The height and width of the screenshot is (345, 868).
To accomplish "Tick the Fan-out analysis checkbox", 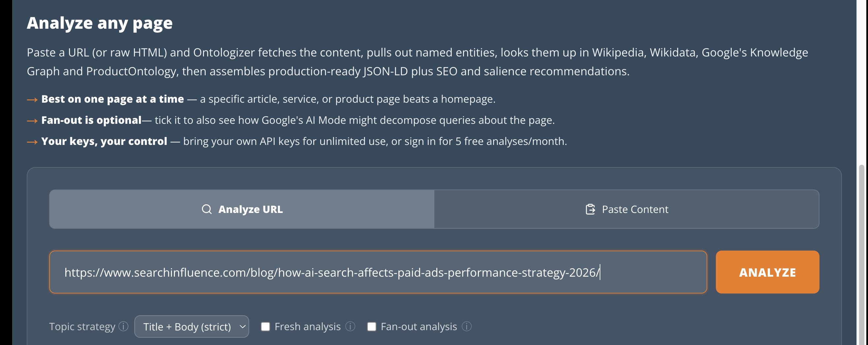I will pyautogui.click(x=372, y=327).
